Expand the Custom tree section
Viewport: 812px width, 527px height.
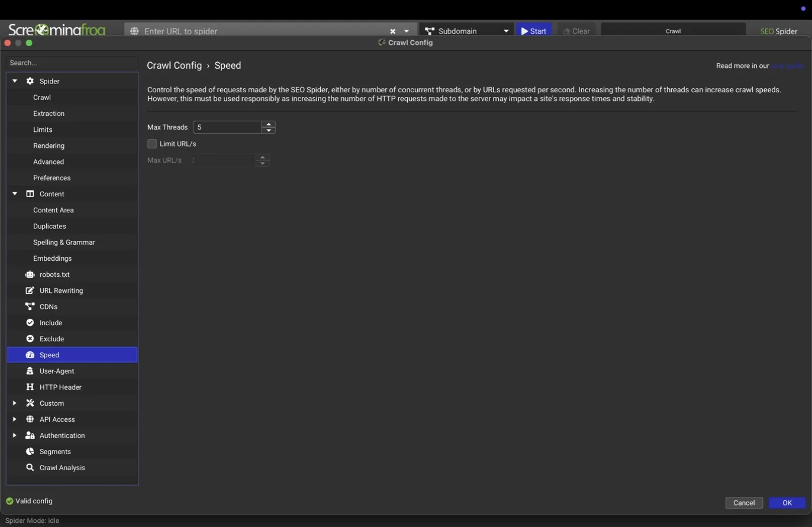[15, 403]
